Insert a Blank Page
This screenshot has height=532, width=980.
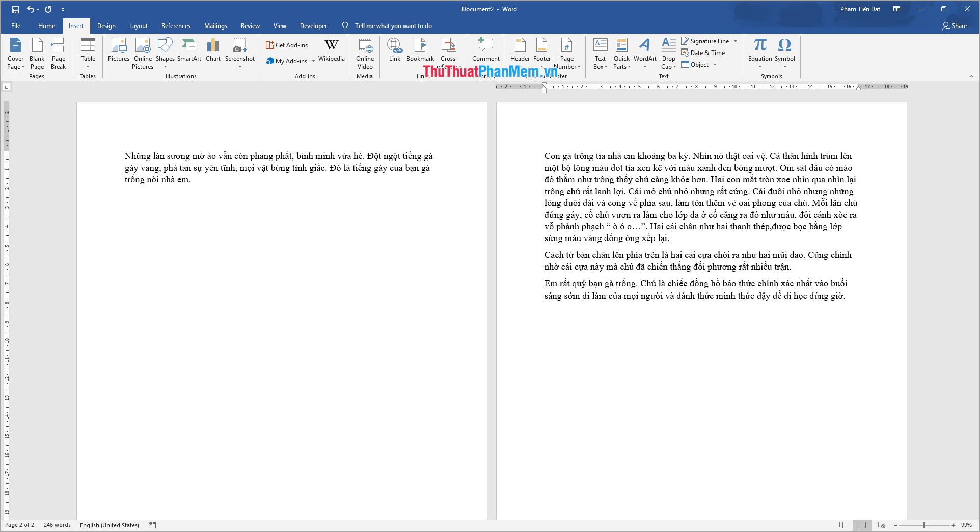[x=37, y=54]
